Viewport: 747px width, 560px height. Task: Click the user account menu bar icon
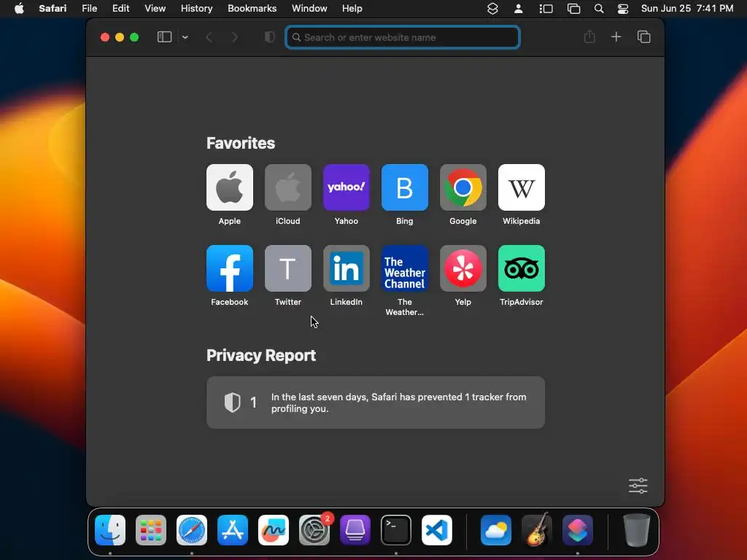[x=519, y=9]
